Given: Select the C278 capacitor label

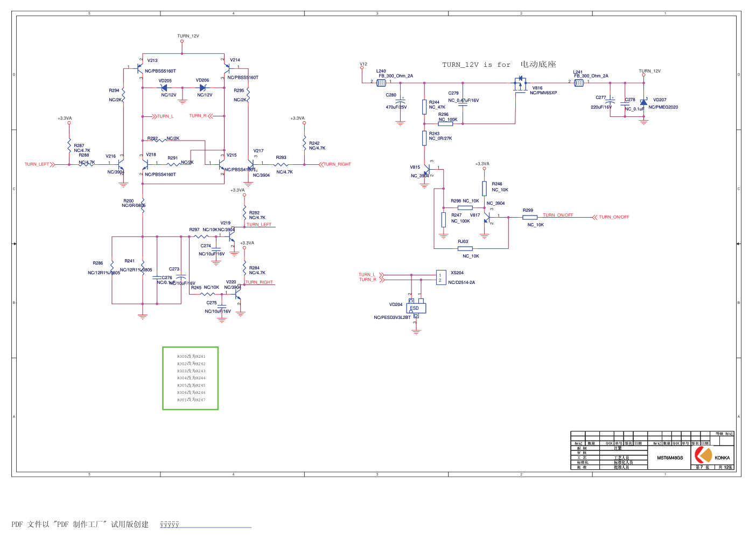Looking at the screenshot, I should pyautogui.click(x=630, y=100).
